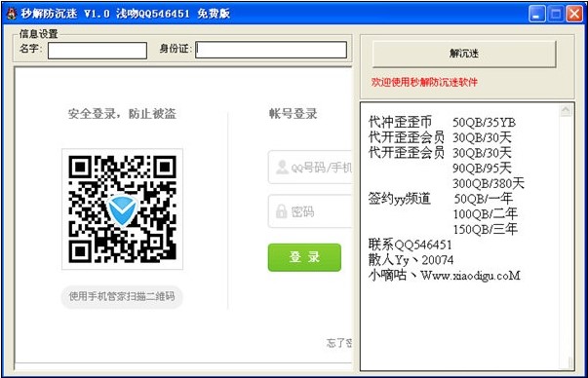Click the lock icon in password field
Screen dimensions: 588x378
coord(281,211)
